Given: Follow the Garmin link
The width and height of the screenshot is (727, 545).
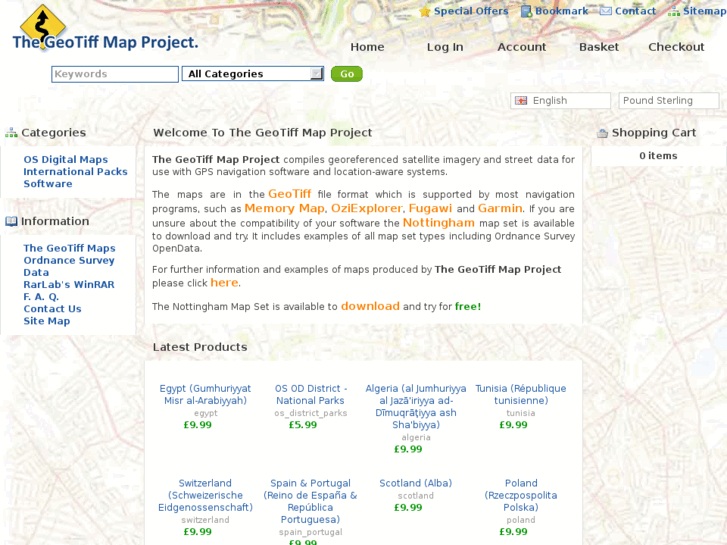Looking at the screenshot, I should point(500,208).
